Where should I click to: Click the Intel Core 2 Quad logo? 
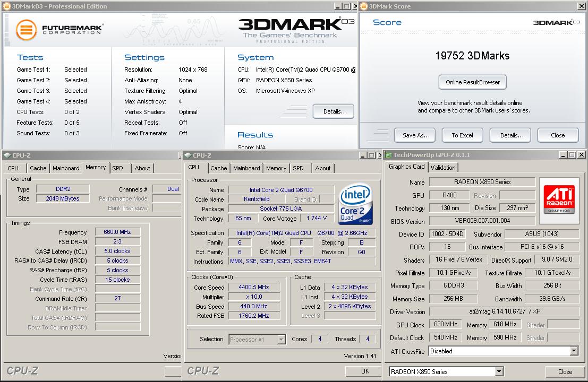[355, 204]
